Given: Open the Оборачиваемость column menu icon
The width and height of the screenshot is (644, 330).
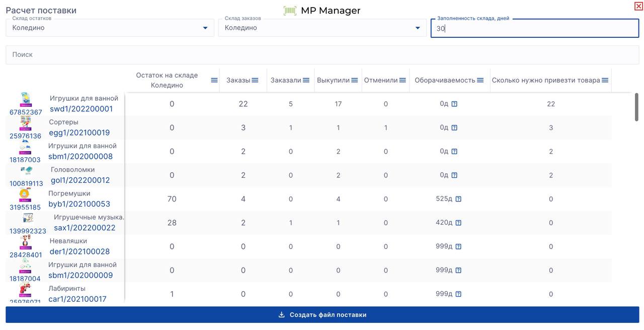Looking at the screenshot, I should click(480, 80).
